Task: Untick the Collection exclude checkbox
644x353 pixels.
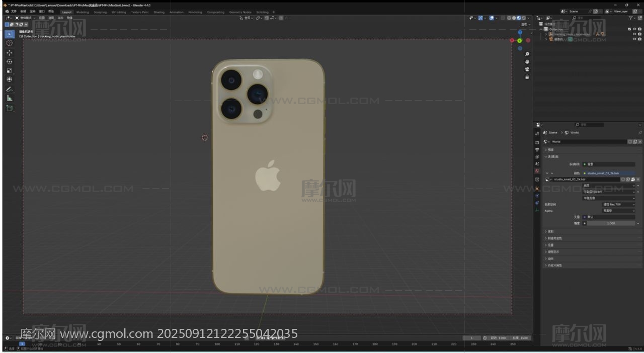Action: (629, 29)
